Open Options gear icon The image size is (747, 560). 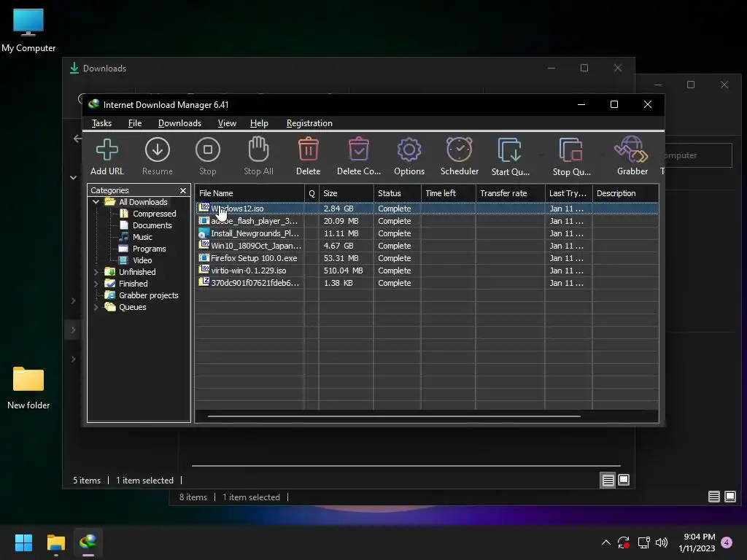[x=409, y=149]
